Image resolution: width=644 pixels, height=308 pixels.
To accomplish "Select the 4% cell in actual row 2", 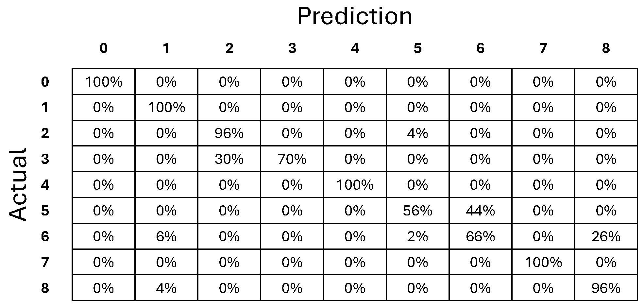I will [417, 133].
